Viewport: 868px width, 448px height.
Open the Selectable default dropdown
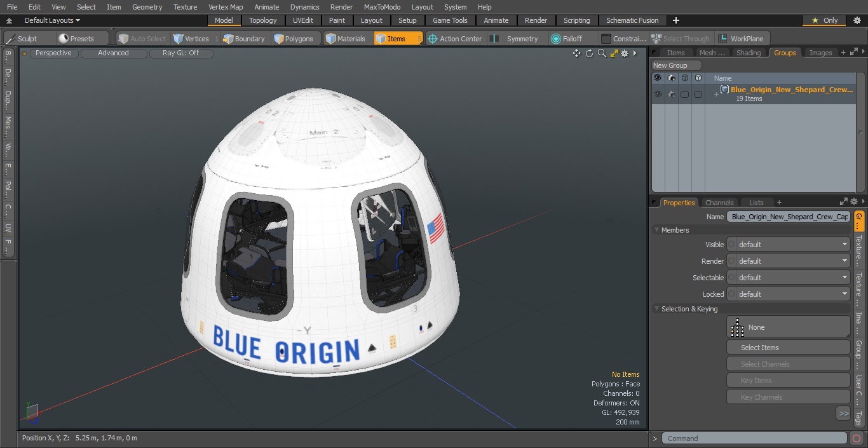tap(793, 278)
